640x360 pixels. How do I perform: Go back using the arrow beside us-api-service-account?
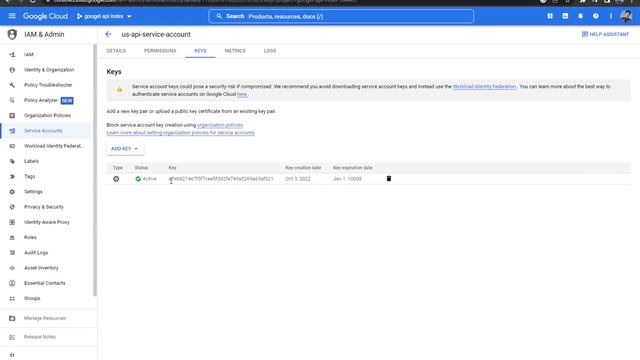108,34
